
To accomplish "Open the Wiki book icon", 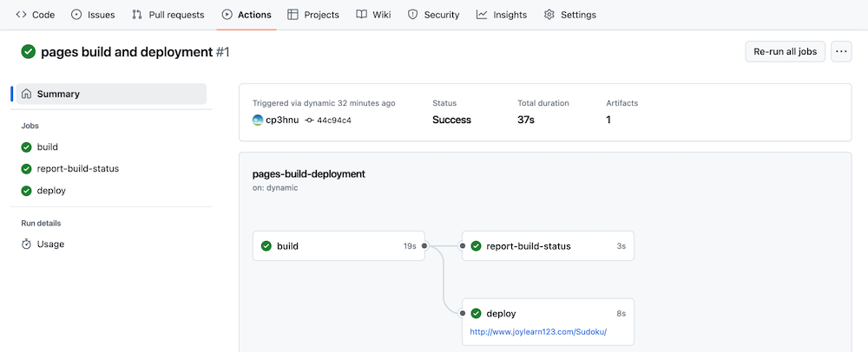I will (361, 15).
